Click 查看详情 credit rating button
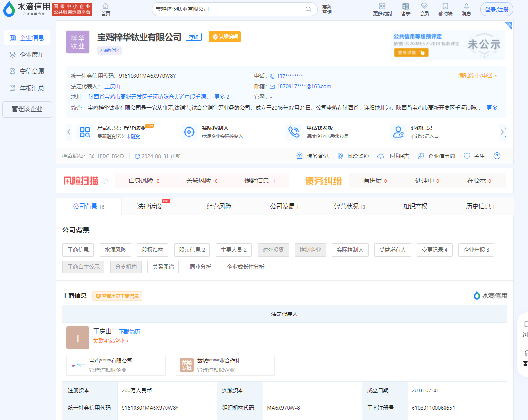Screen dimensions: 528x420 (x=411, y=52)
